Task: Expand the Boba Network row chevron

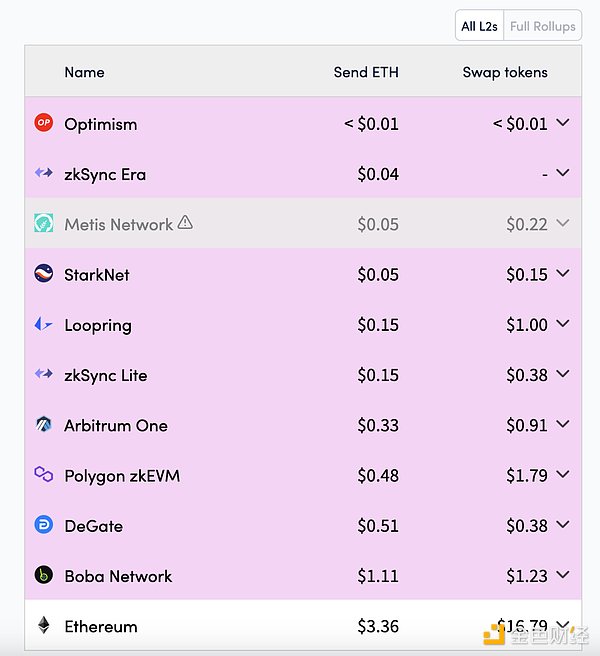Action: coord(563,576)
